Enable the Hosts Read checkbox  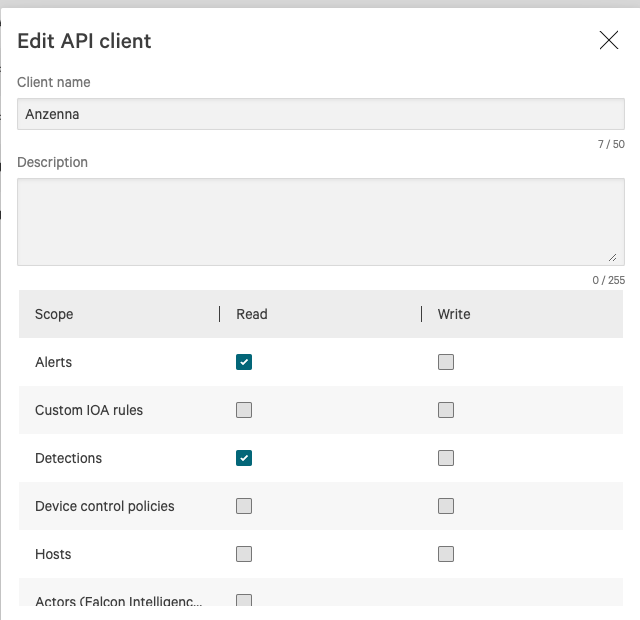click(x=244, y=554)
